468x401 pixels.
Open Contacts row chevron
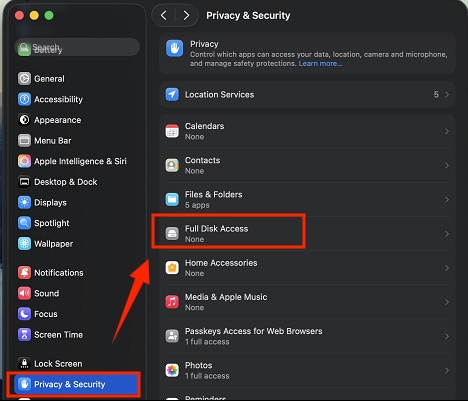click(447, 165)
